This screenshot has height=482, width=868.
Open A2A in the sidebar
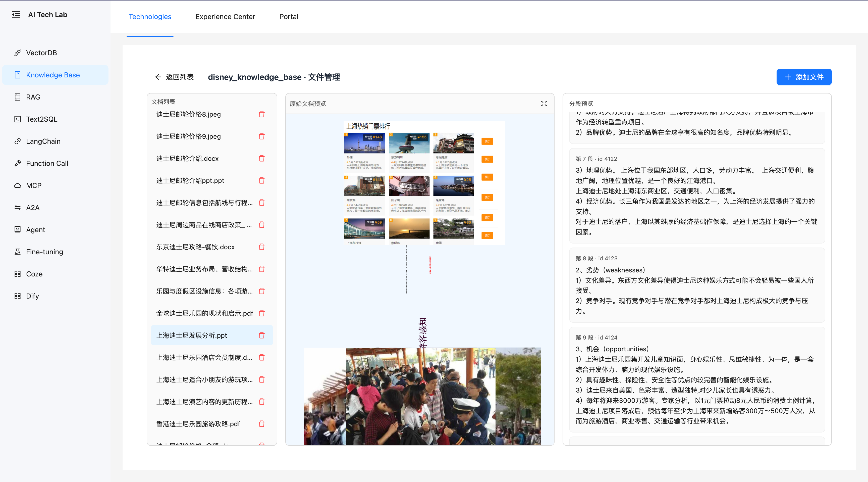tap(55, 208)
